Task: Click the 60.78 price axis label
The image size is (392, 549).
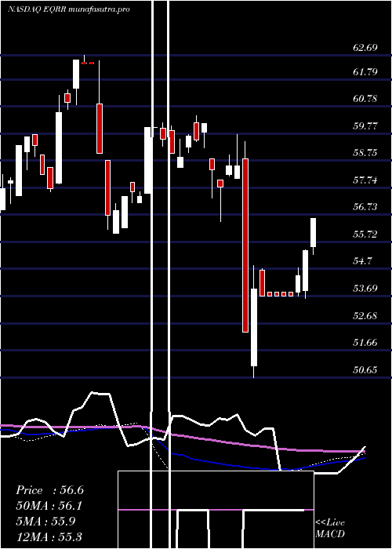Action: [365, 99]
